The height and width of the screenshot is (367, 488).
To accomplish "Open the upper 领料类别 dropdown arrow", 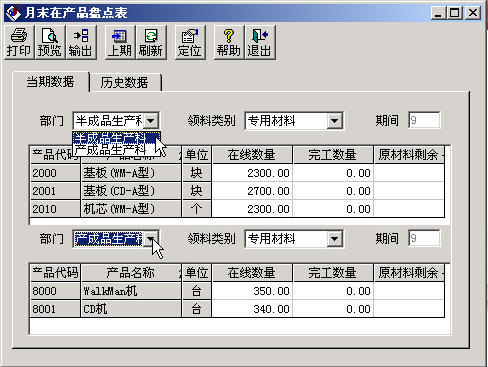I will coord(334,121).
